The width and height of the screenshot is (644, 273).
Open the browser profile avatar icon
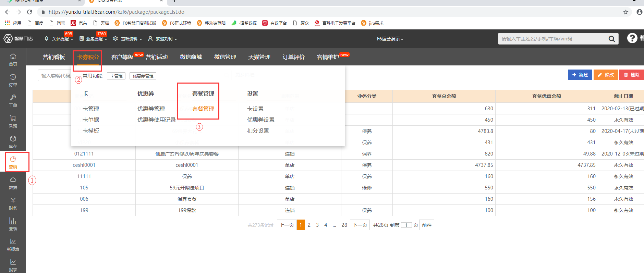640,12
